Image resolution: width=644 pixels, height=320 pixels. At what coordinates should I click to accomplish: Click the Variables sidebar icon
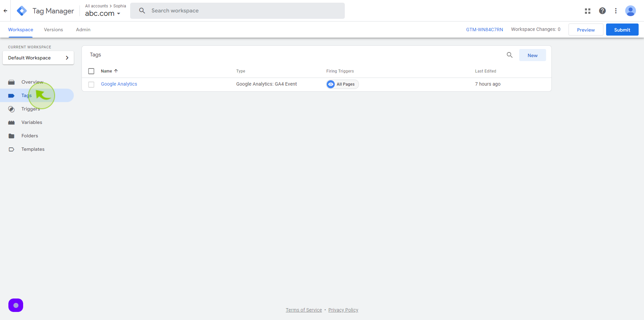pos(11,123)
